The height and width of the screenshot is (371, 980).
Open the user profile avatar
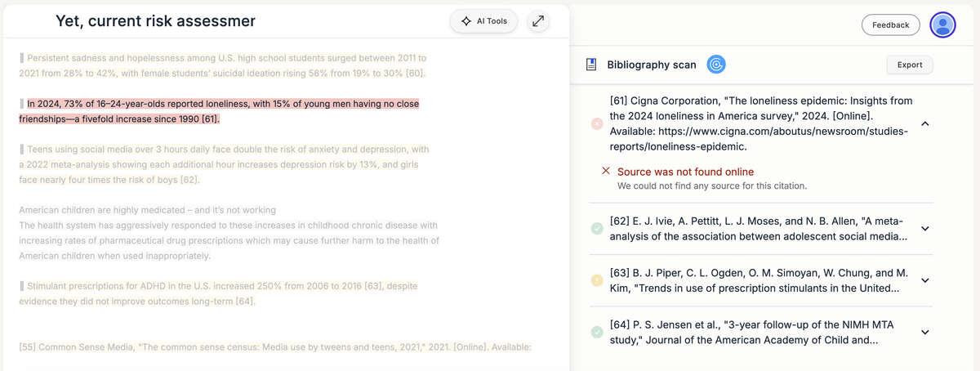[942, 25]
